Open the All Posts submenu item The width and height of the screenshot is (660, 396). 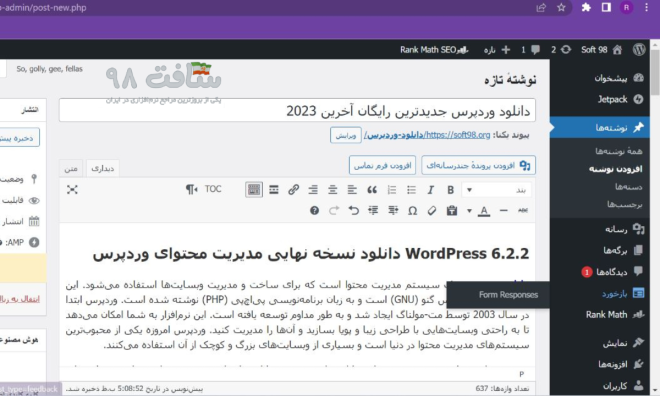coord(619,151)
